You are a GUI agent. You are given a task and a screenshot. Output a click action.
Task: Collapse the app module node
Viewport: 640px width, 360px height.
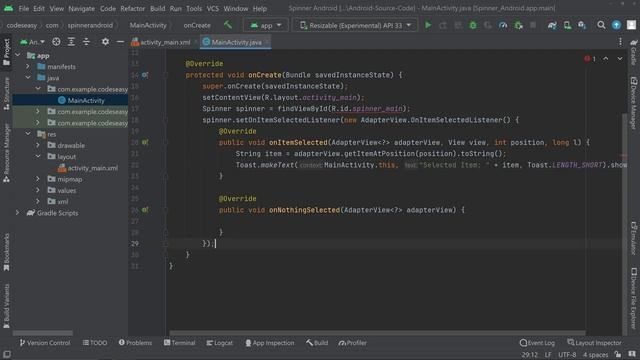(x=18, y=55)
